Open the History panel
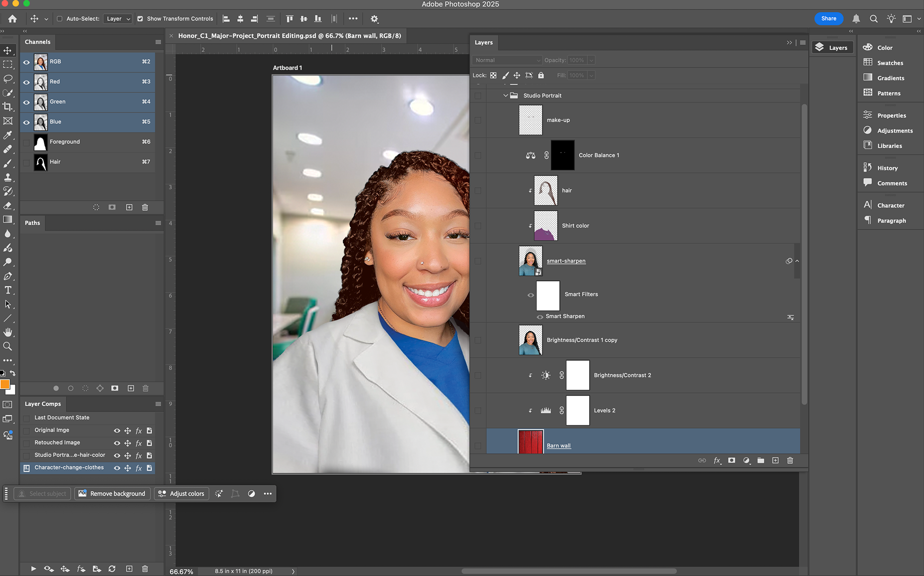 point(887,168)
